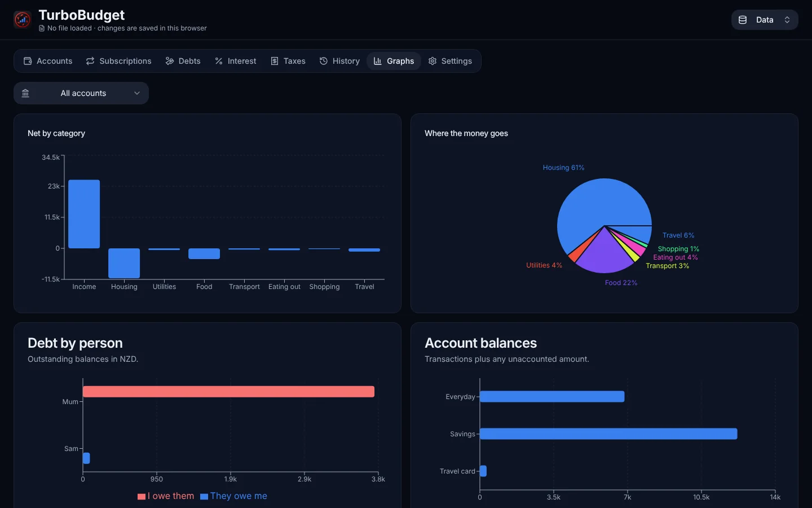Click the repeat icon on the Subscriptions tab
Screen dimensions: 812x508
(x=90, y=61)
